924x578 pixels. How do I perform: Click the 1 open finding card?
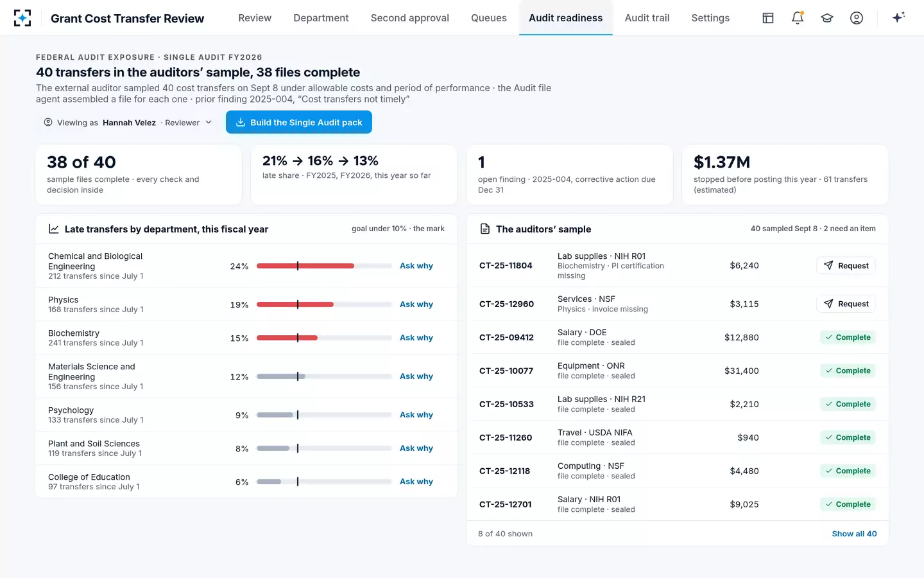570,175
